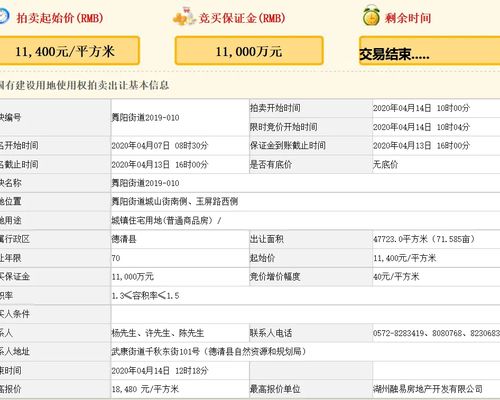Click the 剩余时间 heading
The image size is (500, 400).
[x=408, y=18]
